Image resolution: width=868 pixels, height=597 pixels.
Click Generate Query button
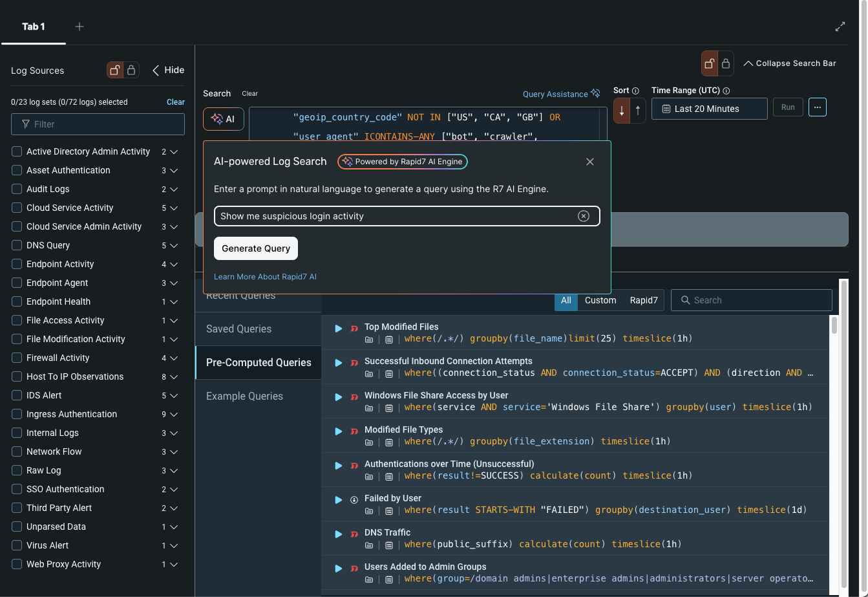point(256,248)
